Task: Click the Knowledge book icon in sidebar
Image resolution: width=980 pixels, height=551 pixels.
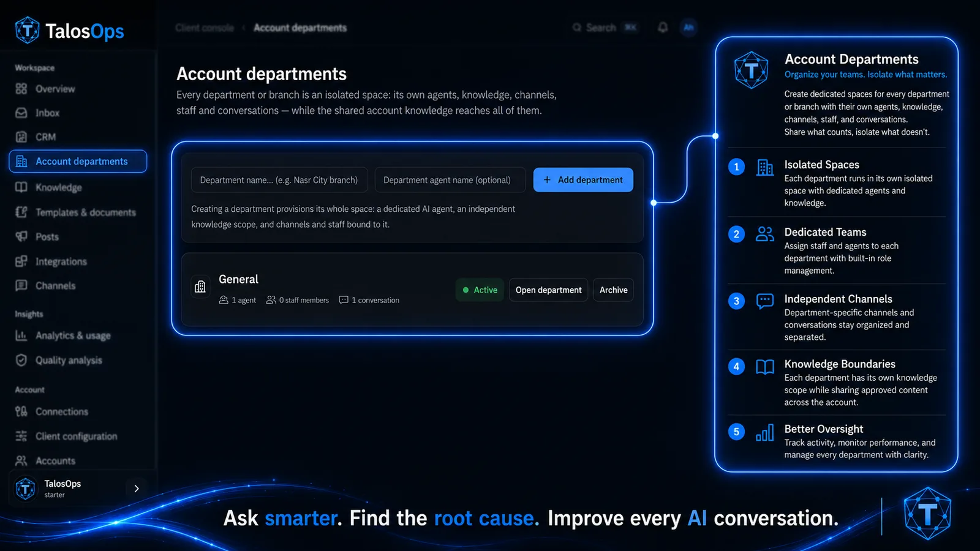Action: pyautogui.click(x=21, y=187)
